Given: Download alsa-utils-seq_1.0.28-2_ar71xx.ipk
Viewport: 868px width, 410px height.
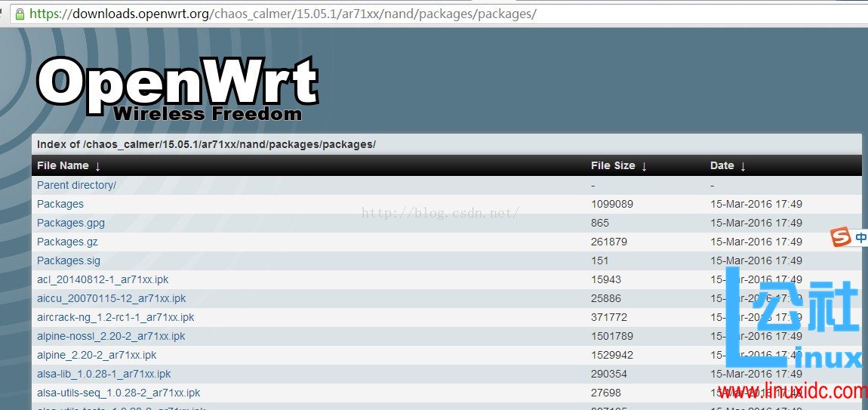Looking at the screenshot, I should [x=119, y=393].
